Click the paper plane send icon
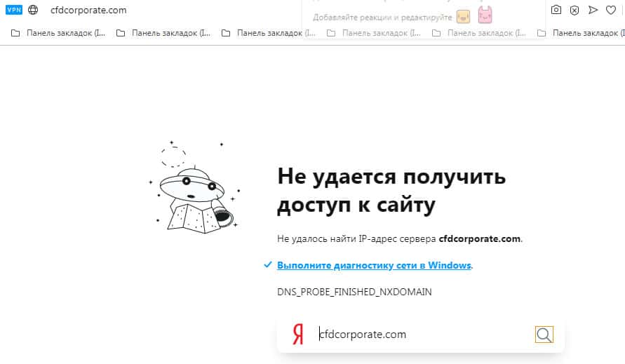Screen dimensions: 625x364 (593, 10)
